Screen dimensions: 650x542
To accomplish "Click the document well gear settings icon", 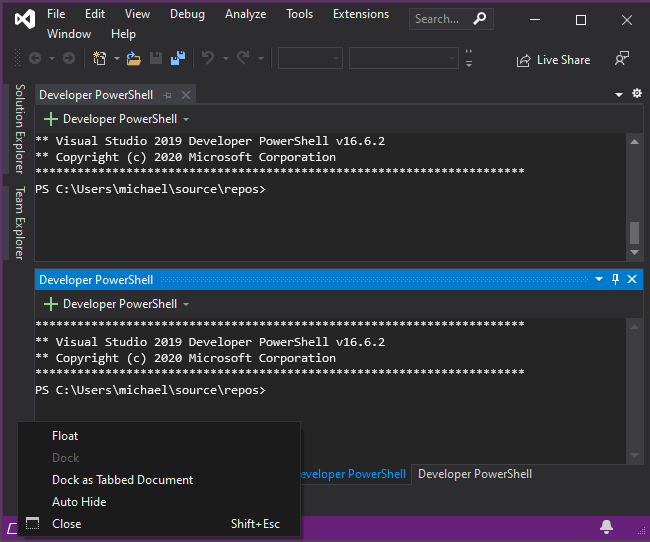I will (x=637, y=93).
